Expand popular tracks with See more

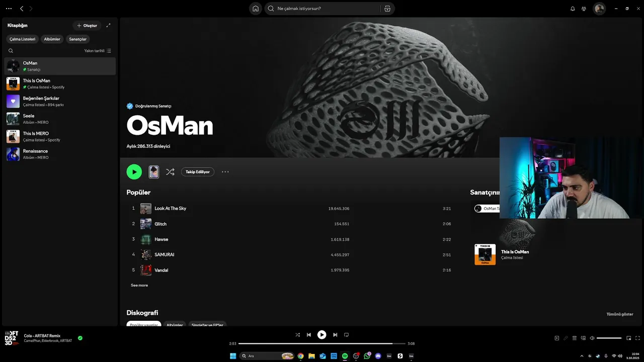click(139, 285)
